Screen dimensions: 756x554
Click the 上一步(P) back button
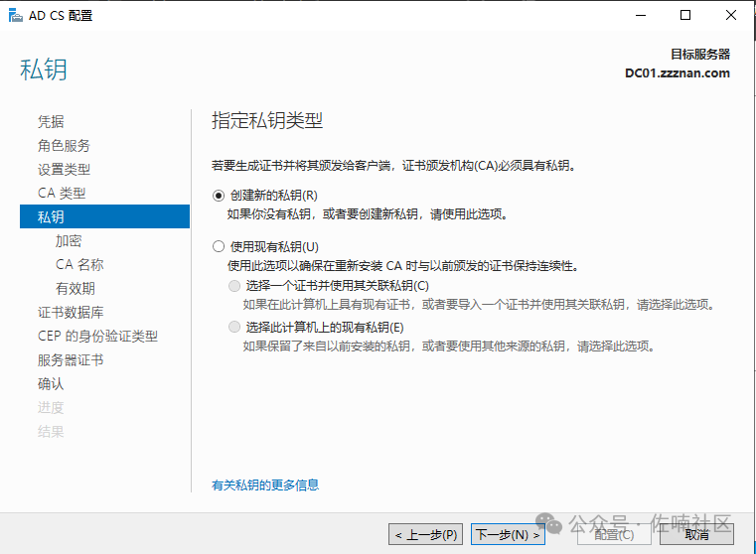tap(426, 535)
